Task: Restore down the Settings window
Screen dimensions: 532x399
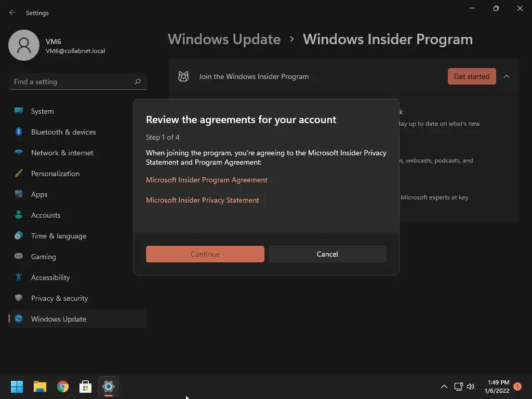Action: point(496,8)
